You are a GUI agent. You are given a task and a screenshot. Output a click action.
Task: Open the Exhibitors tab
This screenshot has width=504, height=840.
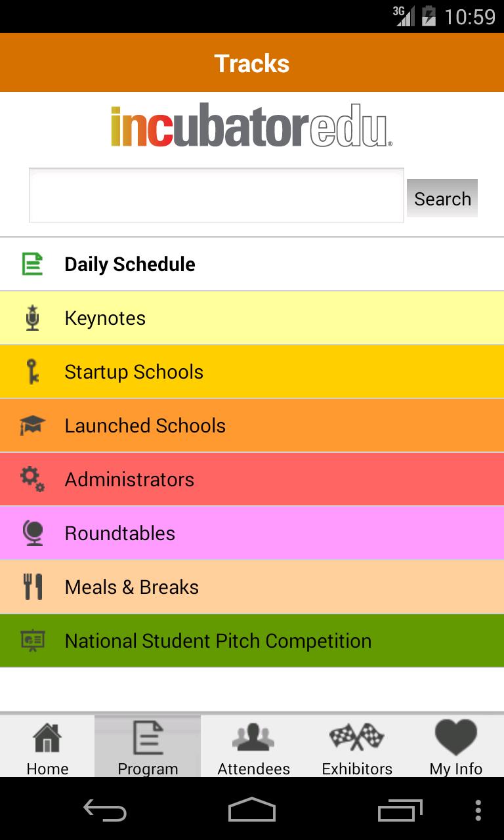point(357,747)
